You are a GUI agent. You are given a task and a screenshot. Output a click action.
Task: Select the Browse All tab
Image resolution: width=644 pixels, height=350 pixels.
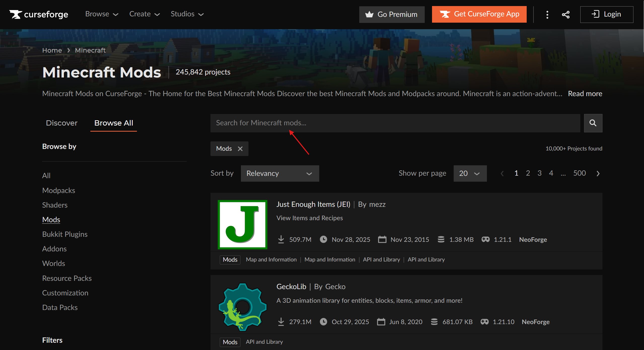click(114, 123)
